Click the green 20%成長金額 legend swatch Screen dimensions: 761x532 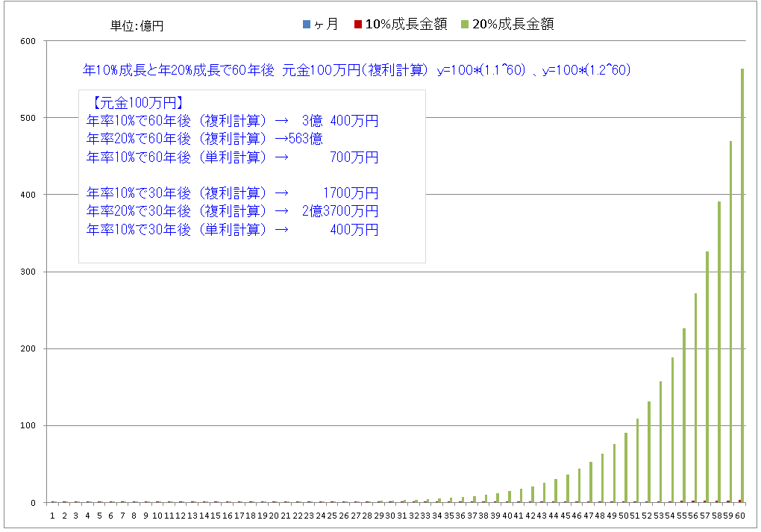point(465,25)
